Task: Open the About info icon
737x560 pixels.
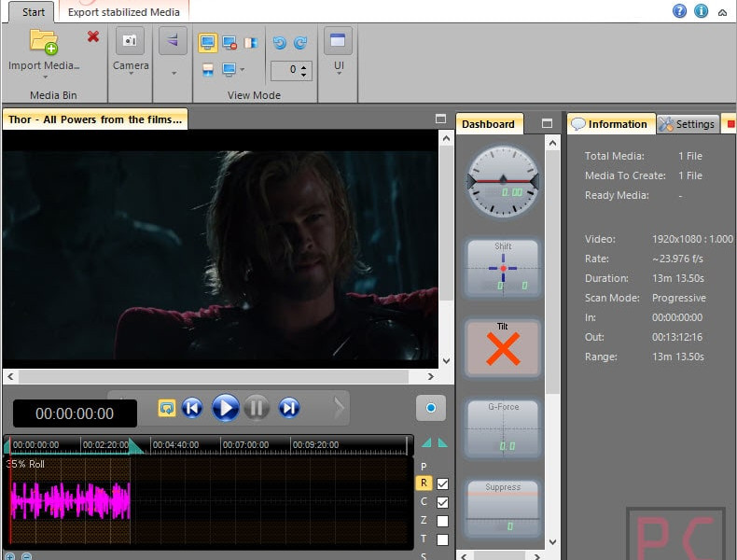Action: [x=701, y=10]
